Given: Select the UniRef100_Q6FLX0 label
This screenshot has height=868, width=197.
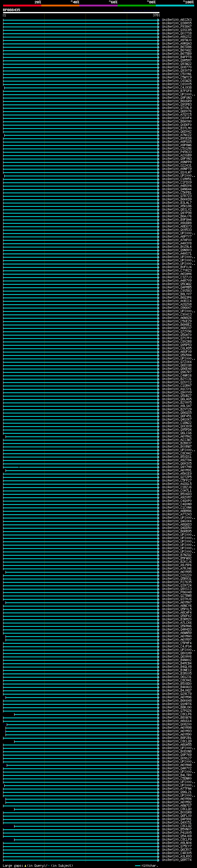Looking at the screenshot, I should 177,816.
